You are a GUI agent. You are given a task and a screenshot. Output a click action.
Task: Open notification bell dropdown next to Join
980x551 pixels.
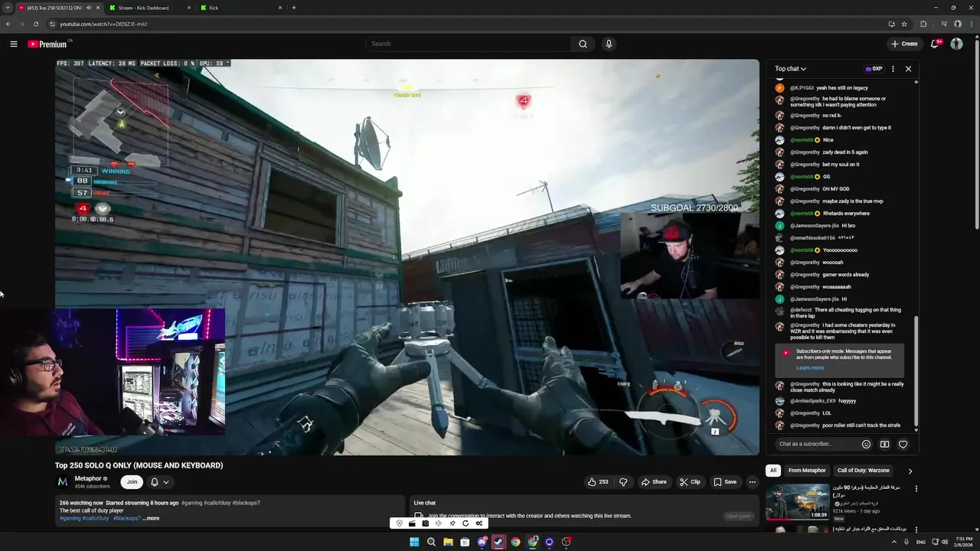(159, 482)
